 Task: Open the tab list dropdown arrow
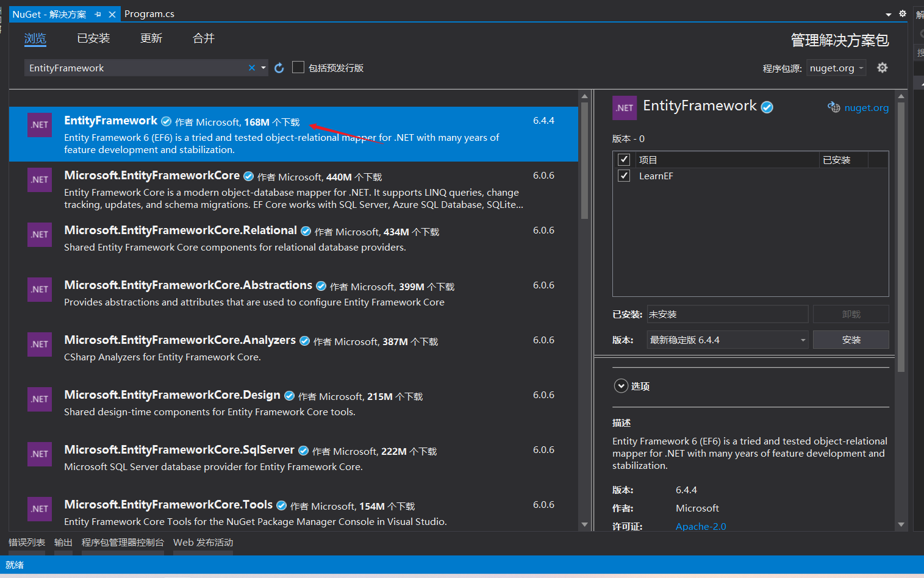[889, 14]
